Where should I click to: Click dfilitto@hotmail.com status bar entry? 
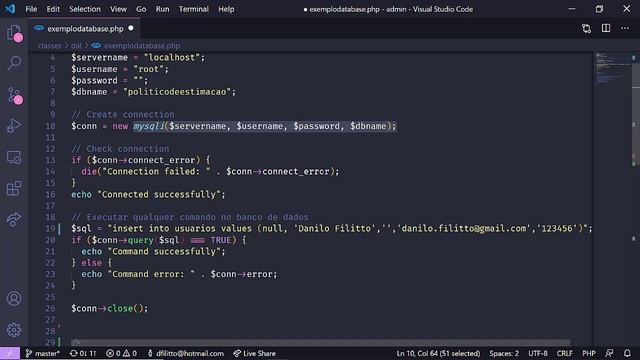pyautogui.click(x=186, y=353)
